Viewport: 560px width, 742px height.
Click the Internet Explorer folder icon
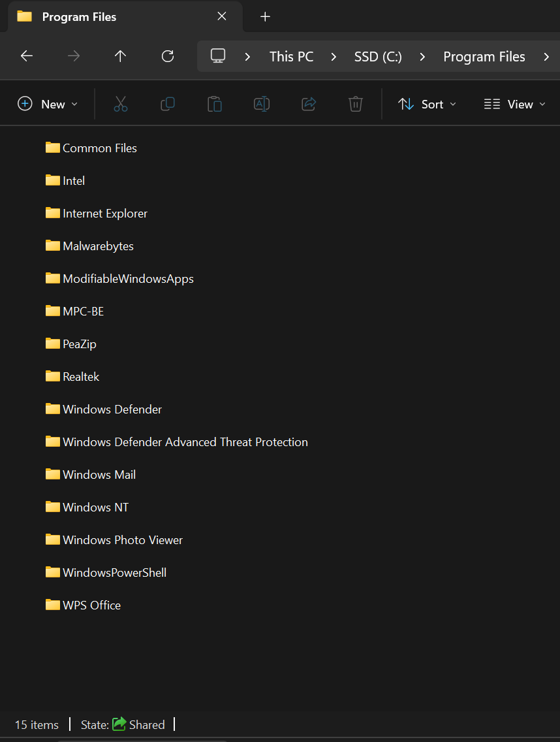52,213
